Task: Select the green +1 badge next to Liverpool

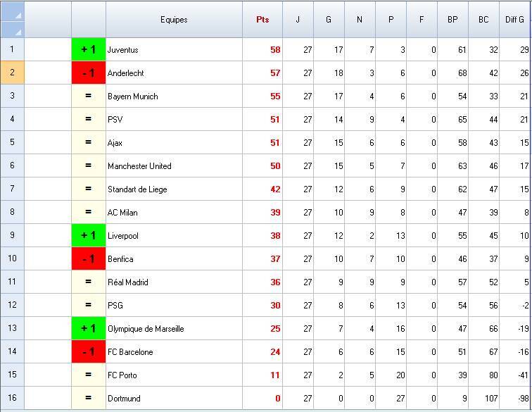Action: 89,236
